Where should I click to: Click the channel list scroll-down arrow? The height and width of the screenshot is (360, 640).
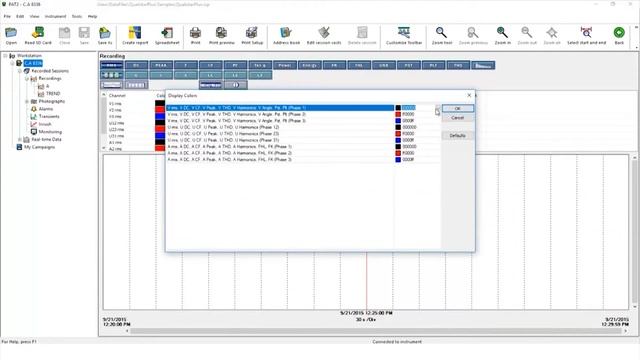(104, 148)
